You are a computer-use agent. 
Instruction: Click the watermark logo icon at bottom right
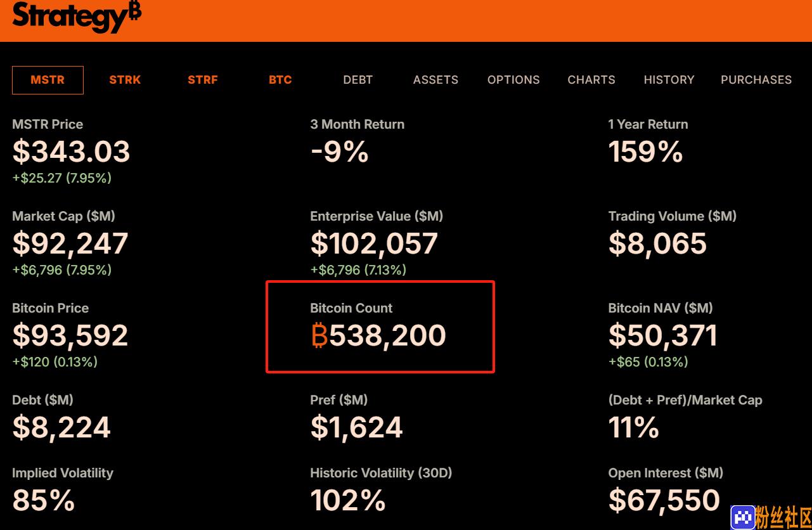coord(742,517)
